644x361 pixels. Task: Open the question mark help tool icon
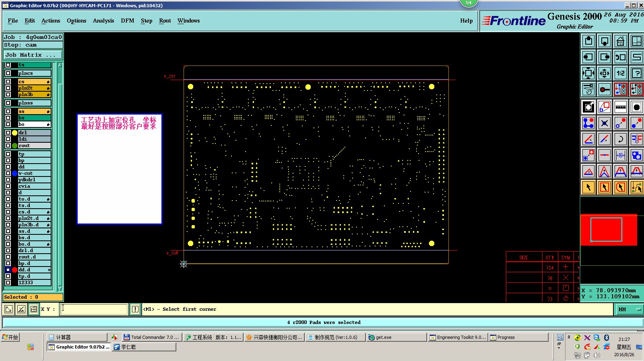(x=637, y=73)
